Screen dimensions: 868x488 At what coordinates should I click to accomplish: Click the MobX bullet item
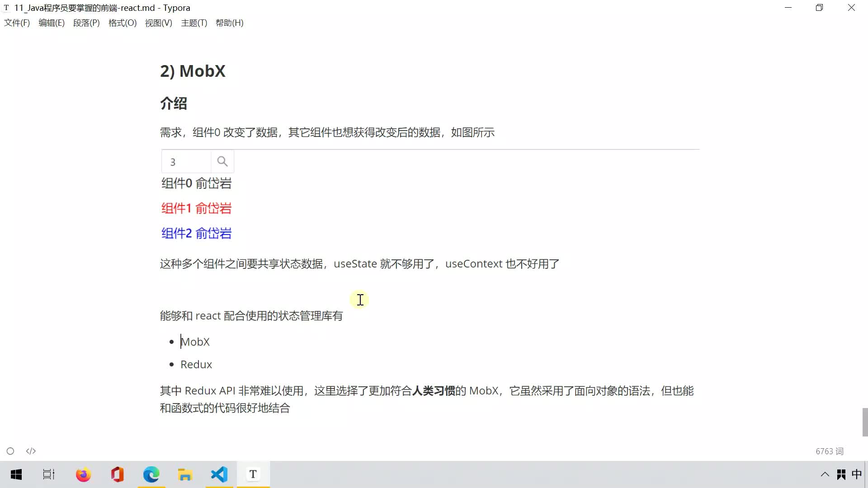[195, 342]
